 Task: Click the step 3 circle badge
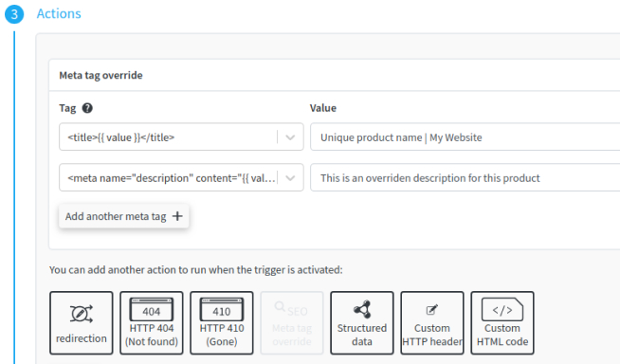tap(14, 14)
